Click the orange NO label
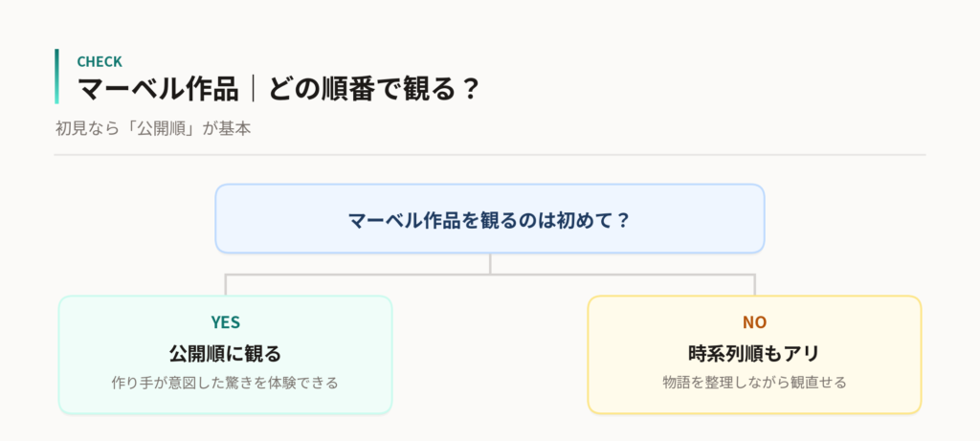The height and width of the screenshot is (441, 980). click(754, 322)
